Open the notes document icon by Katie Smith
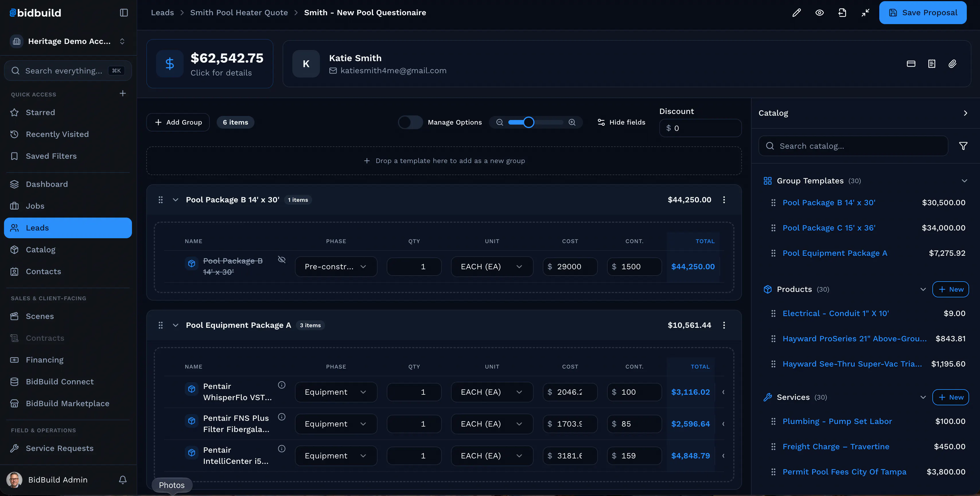This screenshot has height=496, width=980. tap(931, 63)
